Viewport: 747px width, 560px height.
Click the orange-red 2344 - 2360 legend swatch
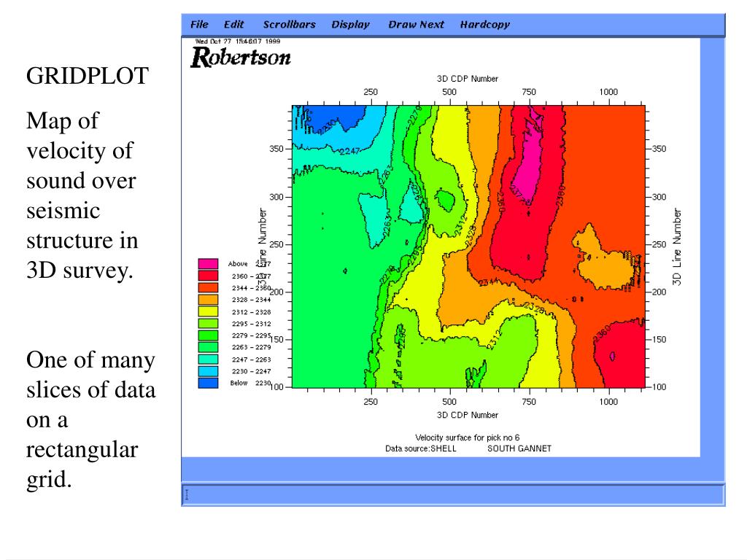point(208,287)
